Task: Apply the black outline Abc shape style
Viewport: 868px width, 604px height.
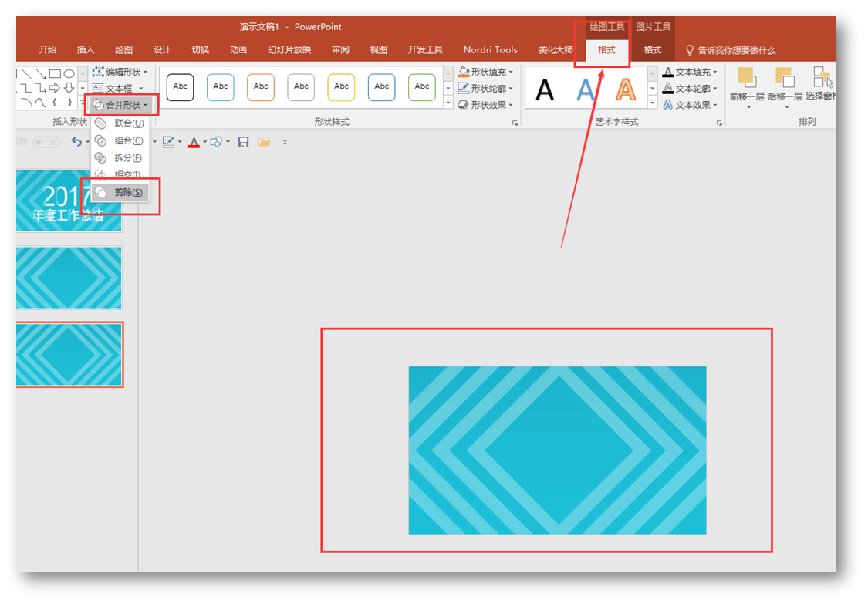Action: [180, 87]
